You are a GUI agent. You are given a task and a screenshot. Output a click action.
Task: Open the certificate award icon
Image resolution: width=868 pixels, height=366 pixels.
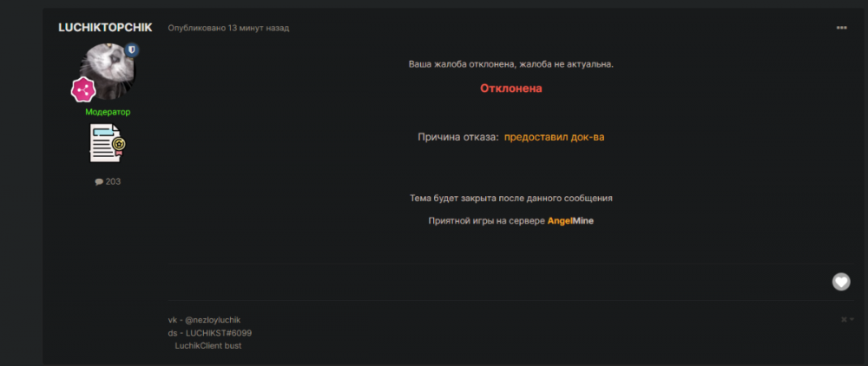point(108,143)
